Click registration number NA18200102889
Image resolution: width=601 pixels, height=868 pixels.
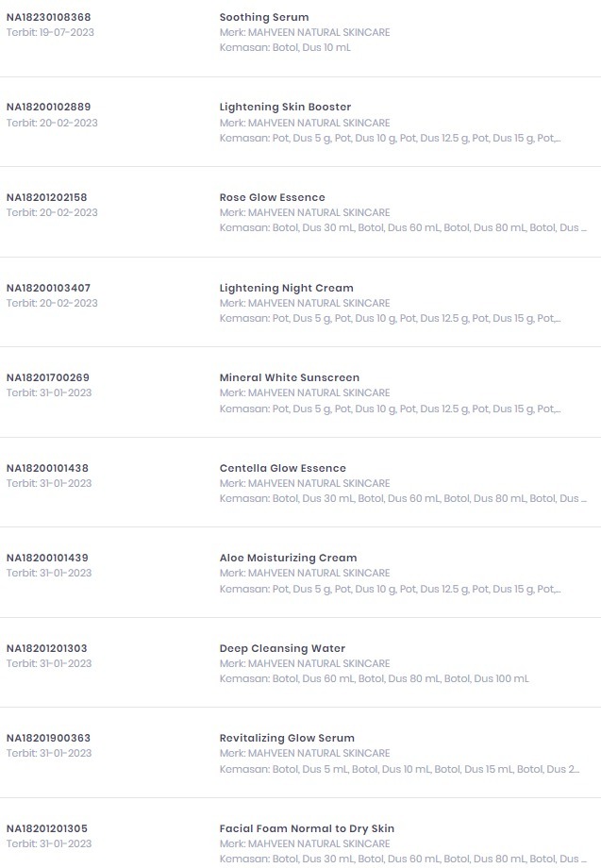coord(48,107)
